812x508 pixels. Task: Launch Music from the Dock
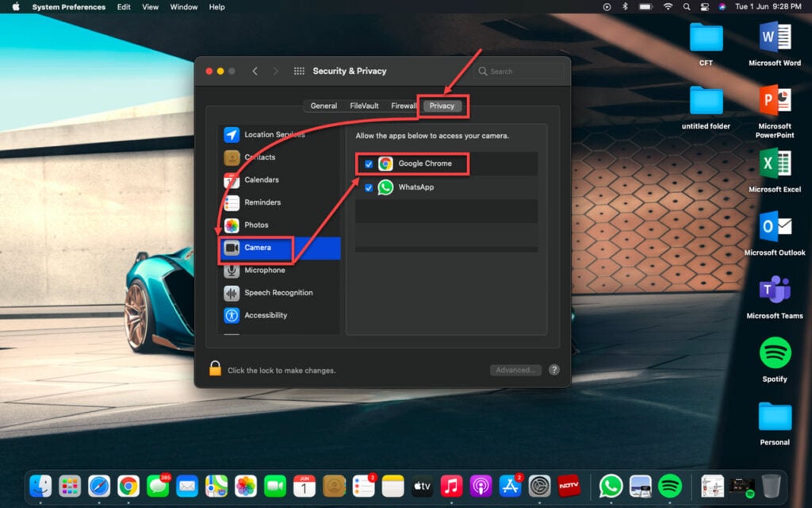pyautogui.click(x=451, y=487)
